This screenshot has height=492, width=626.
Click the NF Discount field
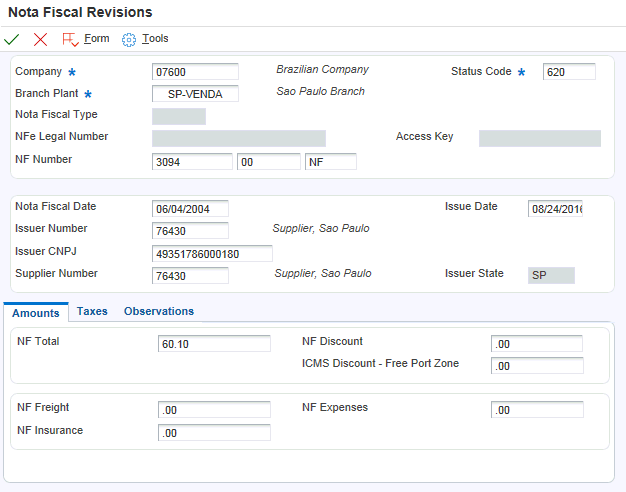click(x=537, y=344)
